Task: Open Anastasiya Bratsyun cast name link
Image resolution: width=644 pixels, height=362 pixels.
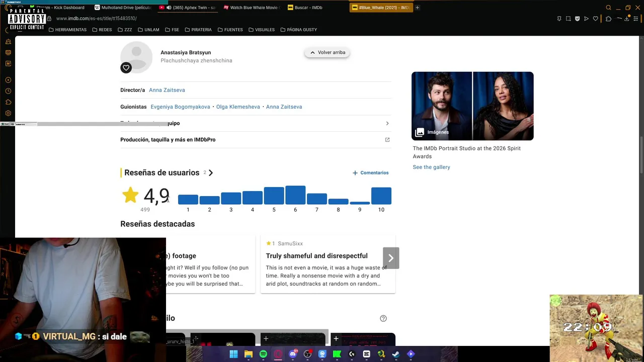Action: (186, 52)
